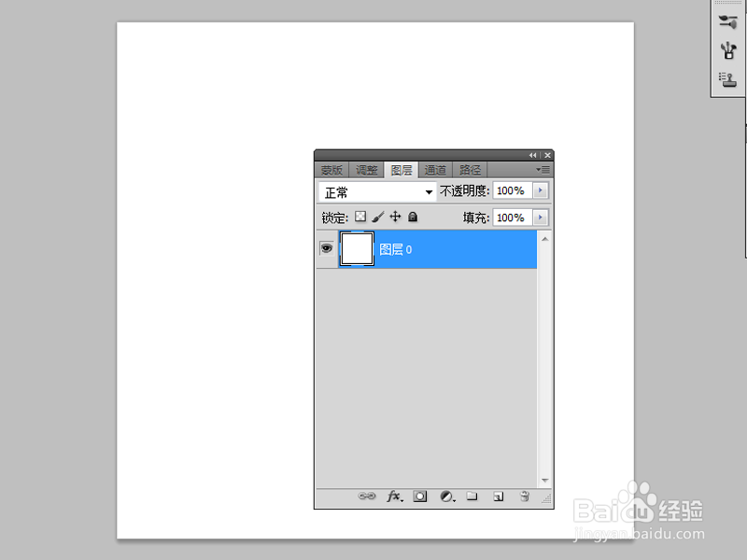Open the Tool presets panel icon

[x=728, y=50]
